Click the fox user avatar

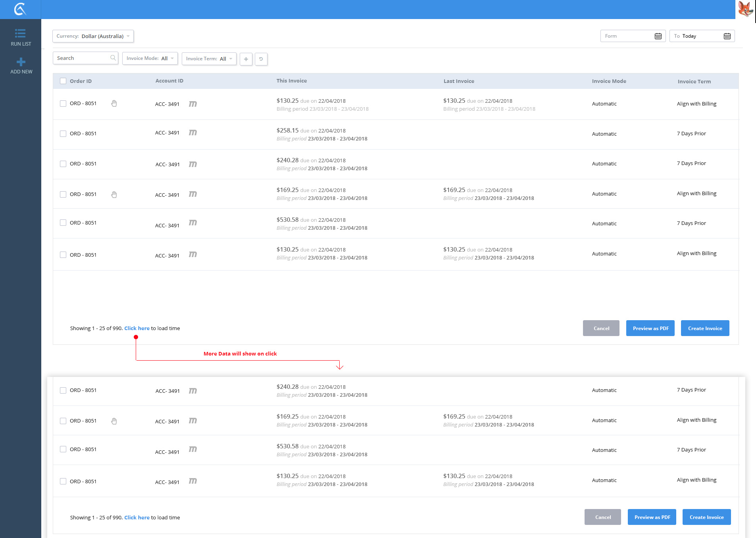745,9
